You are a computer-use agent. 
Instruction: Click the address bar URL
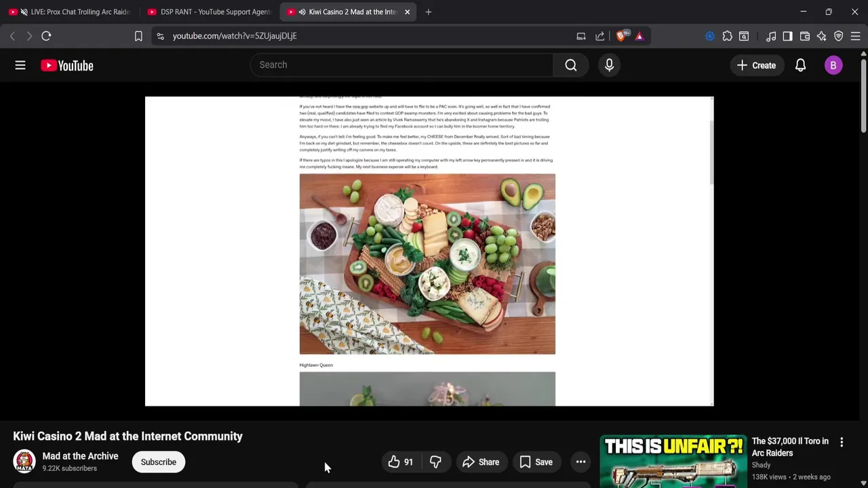pyautogui.click(x=235, y=36)
